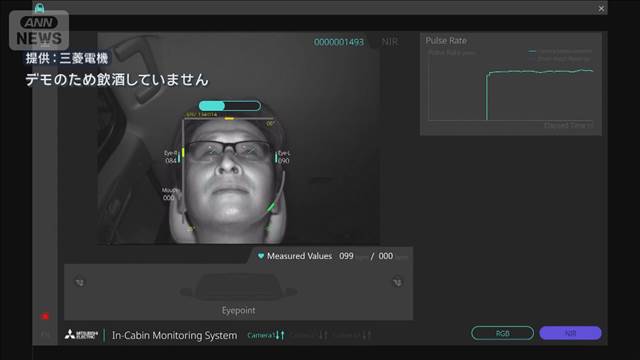Image resolution: width=640 pixels, height=360 pixels.
Task: Click the green icon in the top-left corner
Action: tap(39, 7)
